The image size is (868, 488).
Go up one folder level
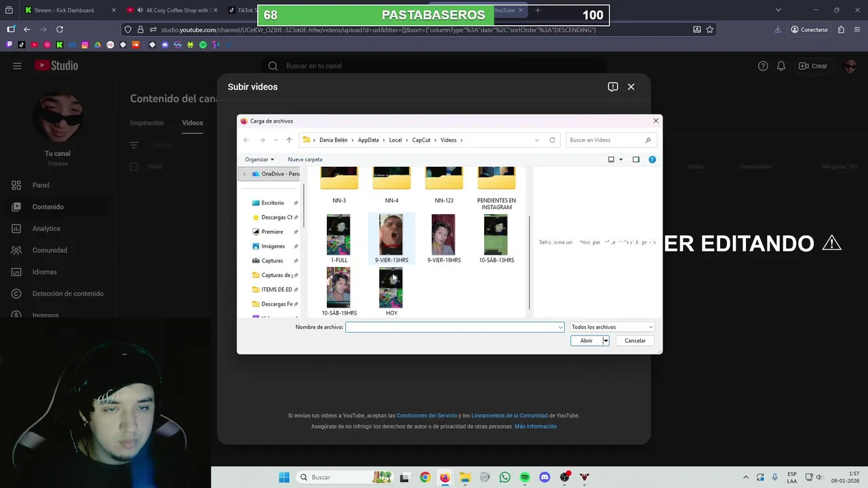289,140
